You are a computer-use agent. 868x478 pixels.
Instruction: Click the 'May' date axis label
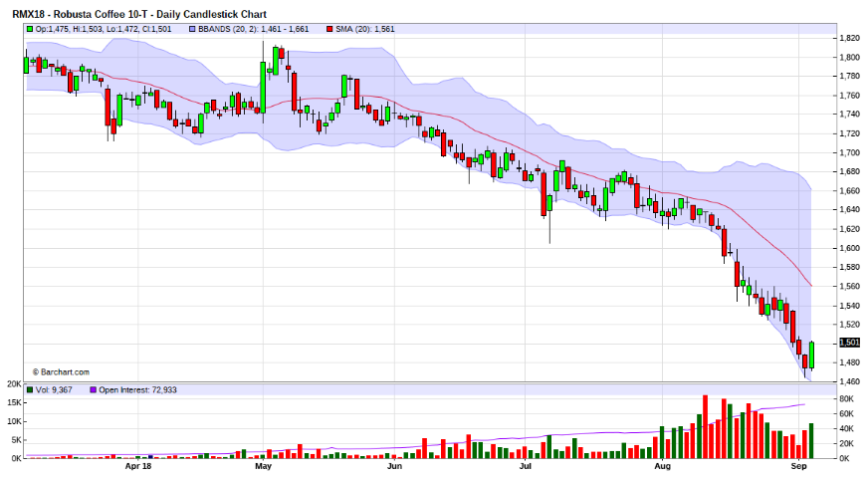point(263,466)
